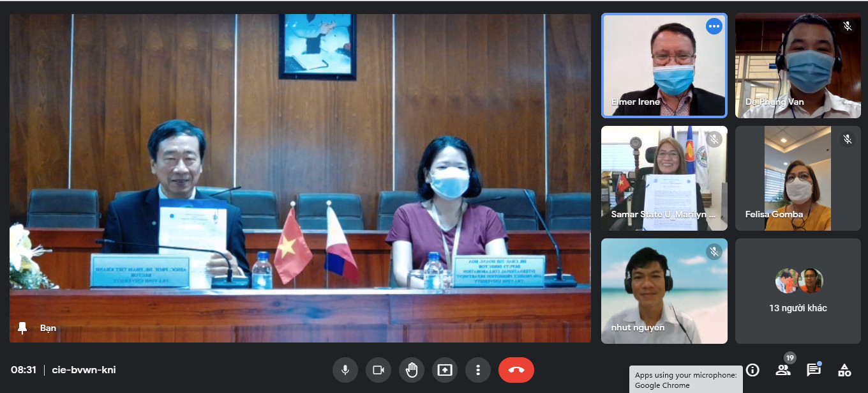Select the nhut nguyen video tile
Viewport: 868px width, 393px height.
pyautogui.click(x=664, y=291)
